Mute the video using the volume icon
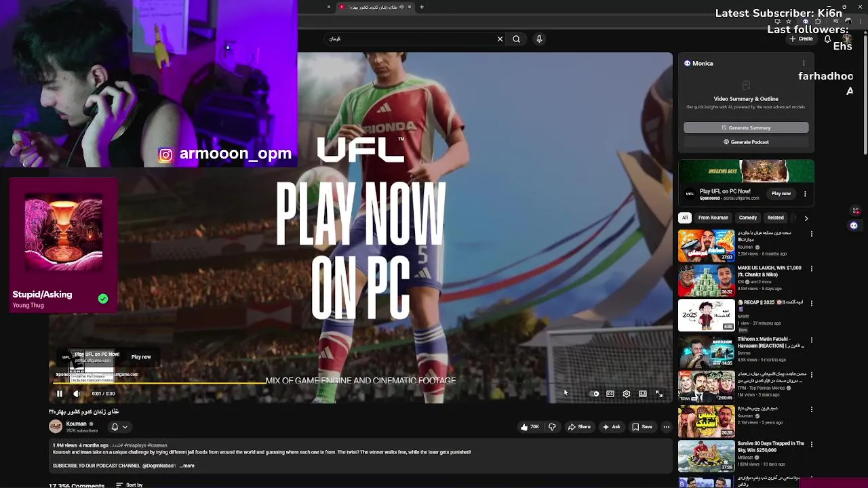The width and height of the screenshot is (868, 488). pos(77,394)
